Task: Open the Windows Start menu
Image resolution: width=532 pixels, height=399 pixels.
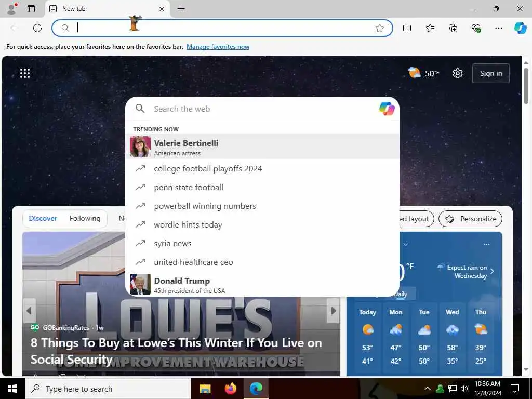Action: tap(12, 389)
